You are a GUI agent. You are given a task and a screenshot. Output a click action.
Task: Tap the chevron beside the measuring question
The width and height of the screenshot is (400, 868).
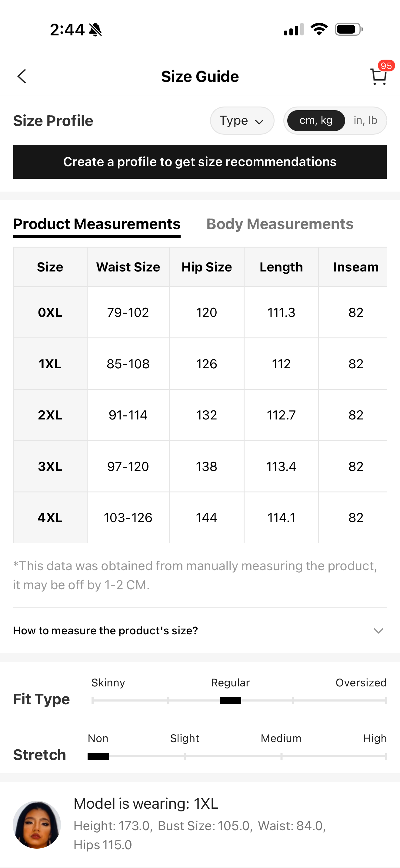click(x=378, y=630)
